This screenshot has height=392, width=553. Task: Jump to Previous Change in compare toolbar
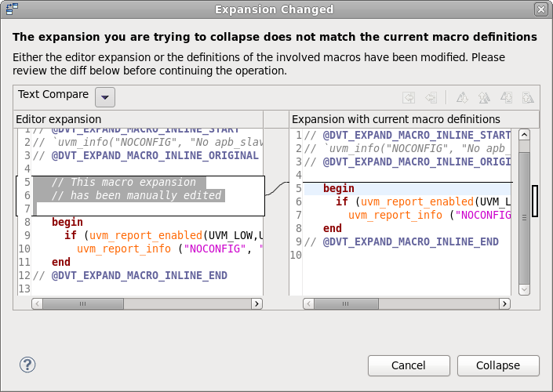click(528, 98)
